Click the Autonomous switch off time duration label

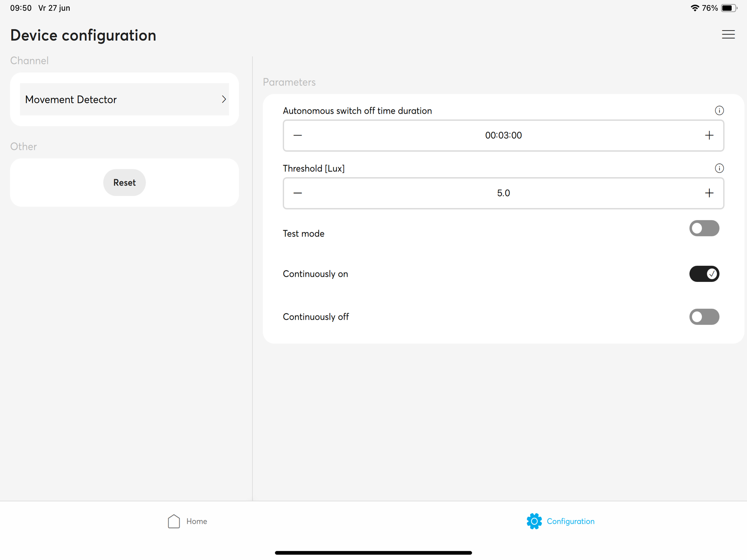(357, 111)
